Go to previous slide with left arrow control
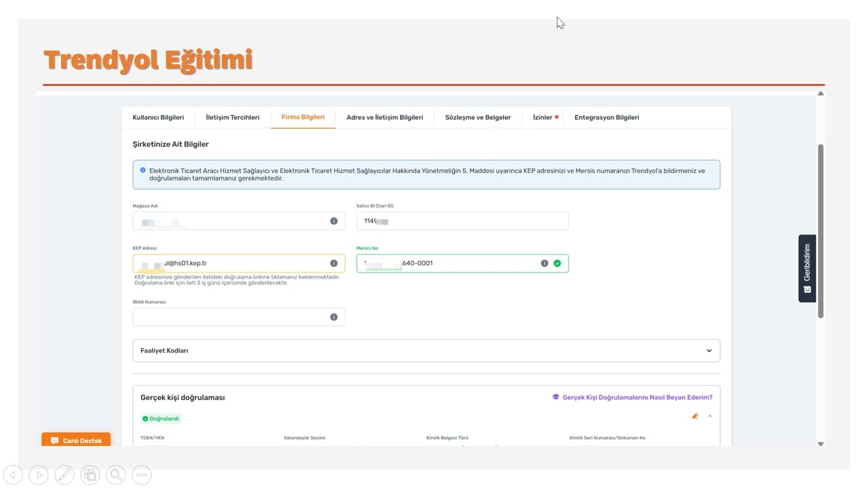This screenshot has width=868, height=488. pos(13,475)
